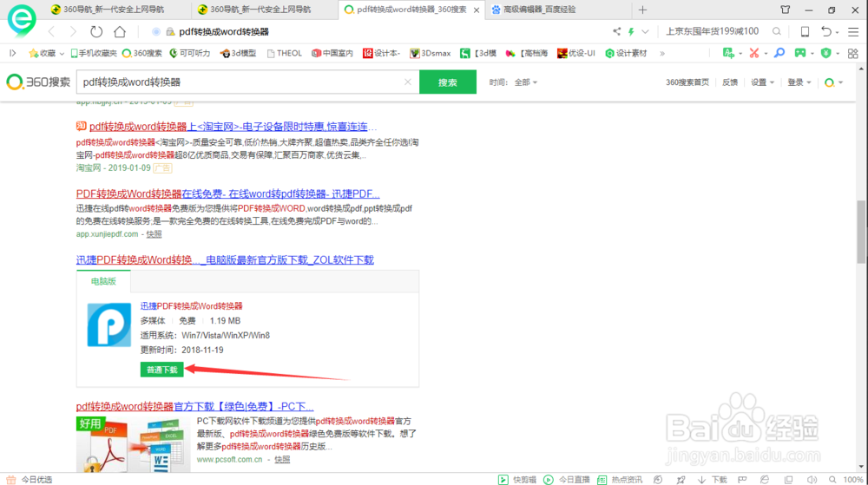
Task: Reload the page with the refresh icon
Action: click(96, 31)
